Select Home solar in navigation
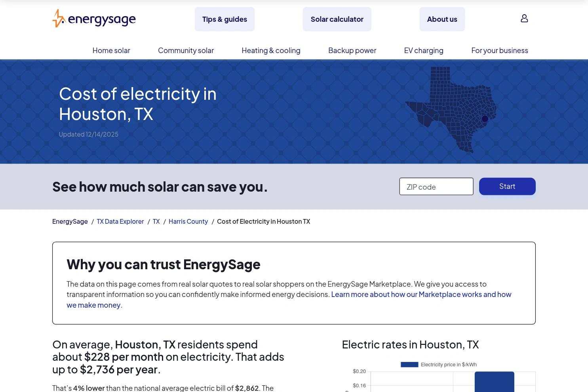This screenshot has height=392, width=588. click(111, 50)
